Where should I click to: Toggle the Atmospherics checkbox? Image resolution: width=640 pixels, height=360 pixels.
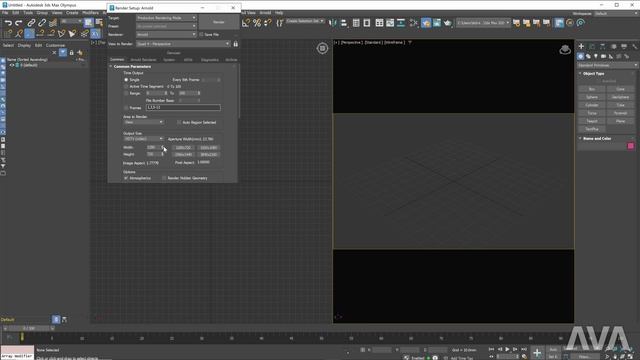click(x=126, y=178)
